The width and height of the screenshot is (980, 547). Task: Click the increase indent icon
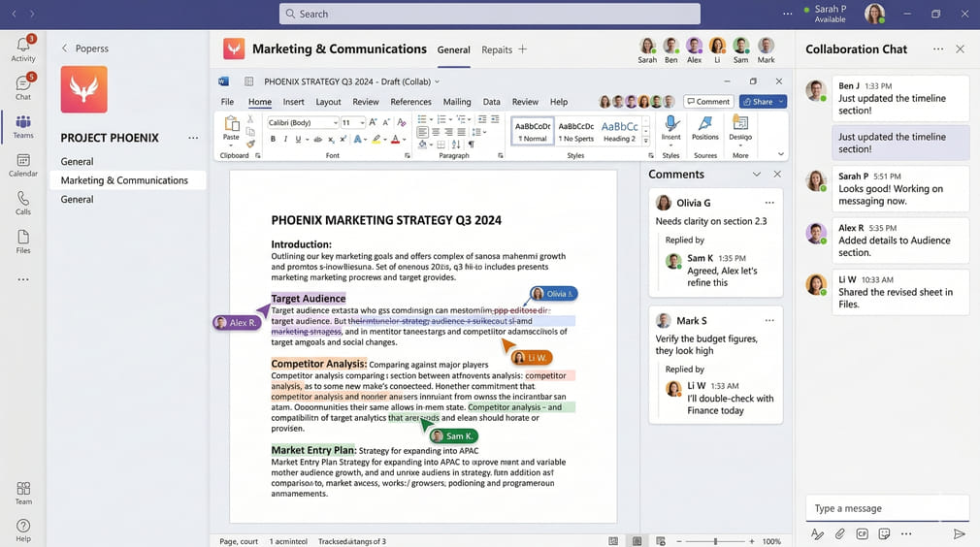495,119
